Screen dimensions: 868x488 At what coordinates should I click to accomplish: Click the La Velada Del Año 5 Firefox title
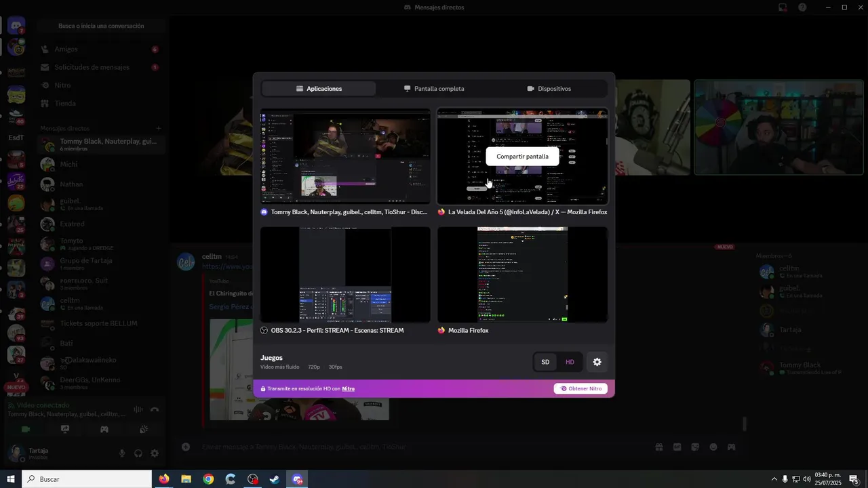pyautogui.click(x=528, y=212)
